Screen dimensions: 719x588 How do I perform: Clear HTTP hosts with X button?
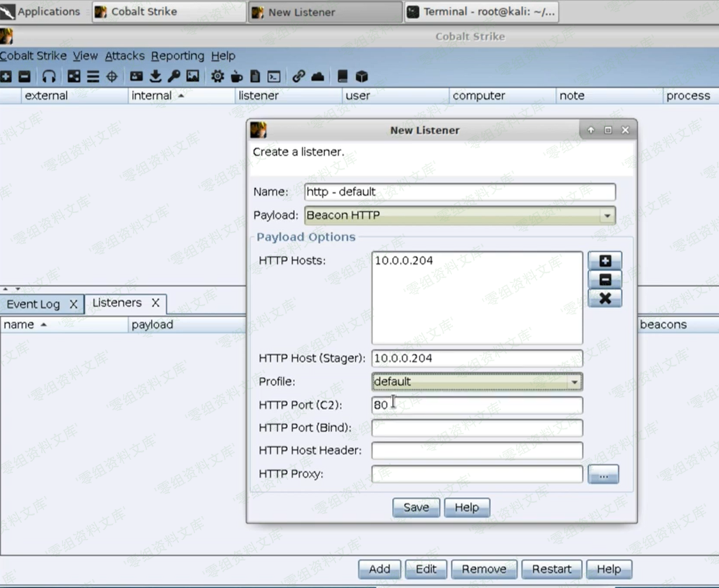[x=604, y=298]
